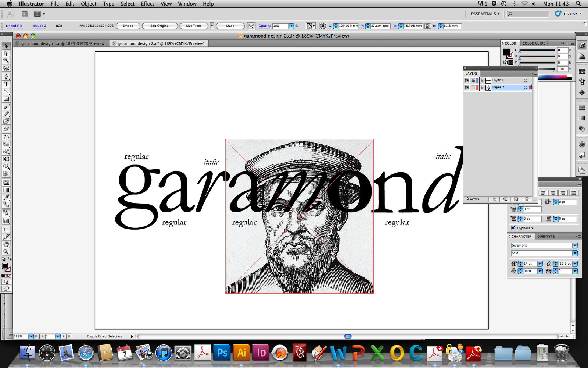Open the font size 14 pt dropdown
Image resolution: width=588 pixels, height=368 pixels.
pyautogui.click(x=540, y=263)
